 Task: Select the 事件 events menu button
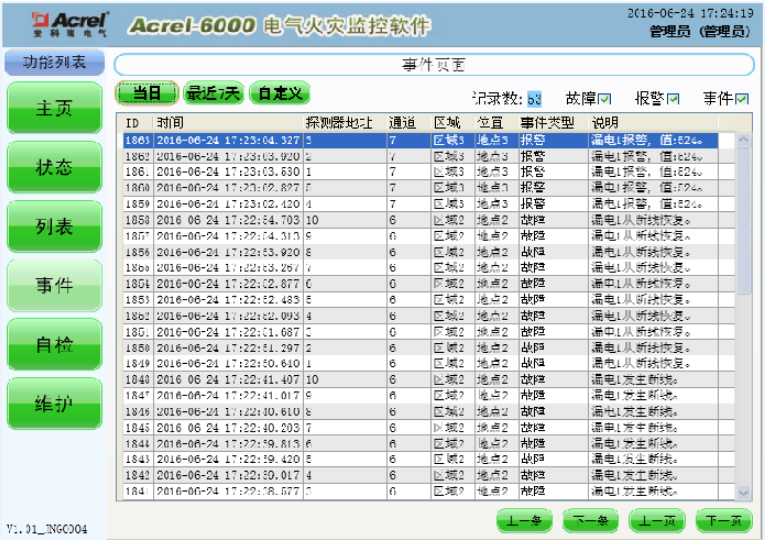point(54,285)
